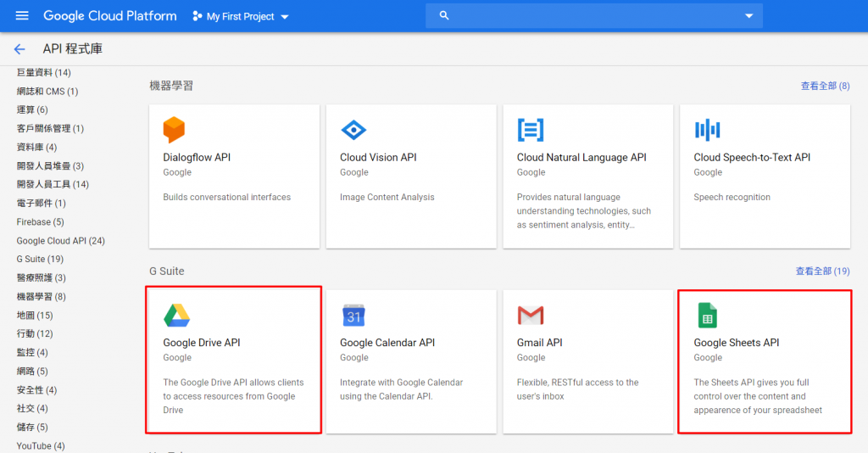
Task: Select category 監控 (4)
Action: point(32,353)
